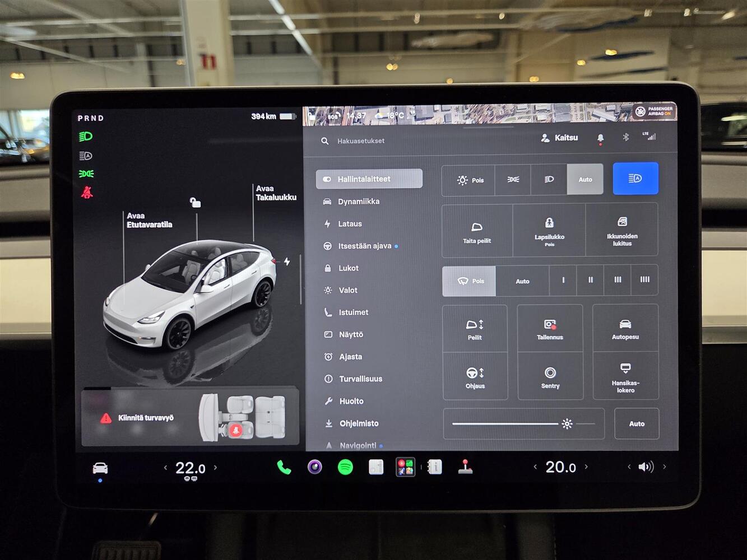Open the app launcher grid icon
Viewport: 747px width, 560px height.
(x=405, y=466)
